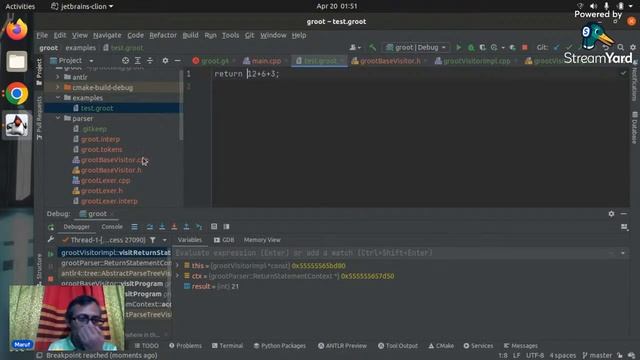Viewport: 640px width, 360px height.
Task: Rerun groot debug session
Action: click(51, 227)
